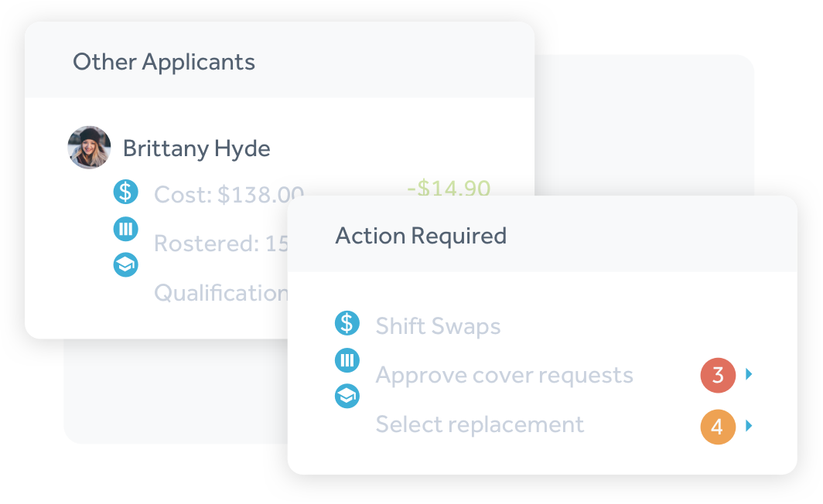The image size is (823, 504).
Task: Click the Cost: $138.00 line
Action: pos(229,194)
